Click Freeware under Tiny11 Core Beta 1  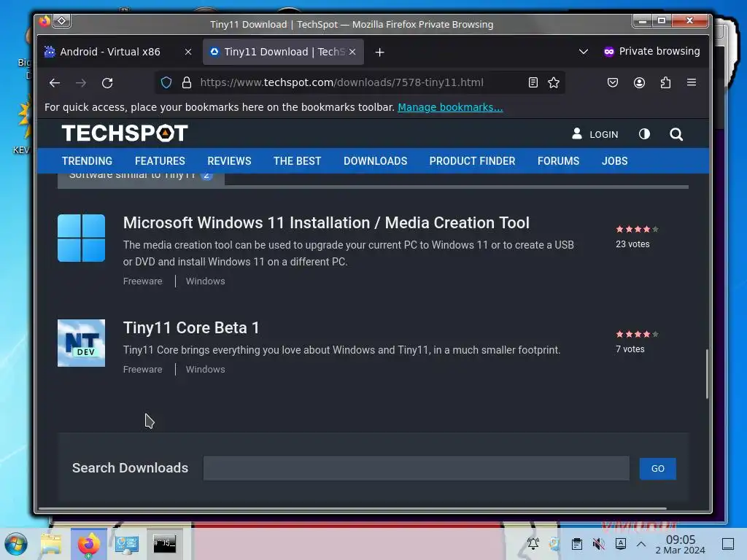point(142,370)
